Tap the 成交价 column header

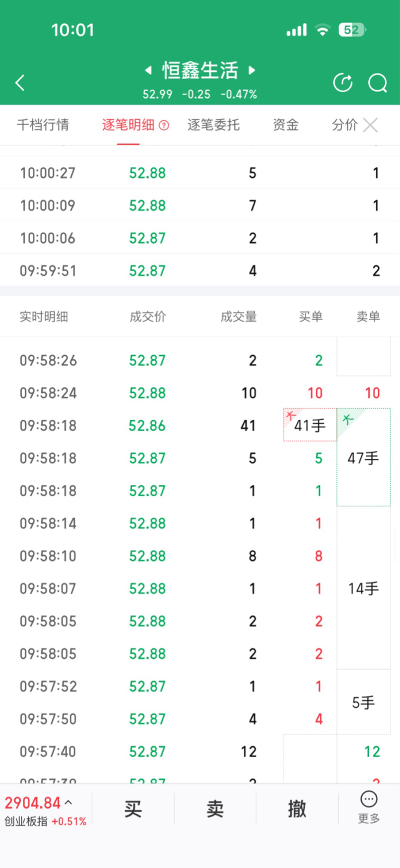(x=147, y=317)
